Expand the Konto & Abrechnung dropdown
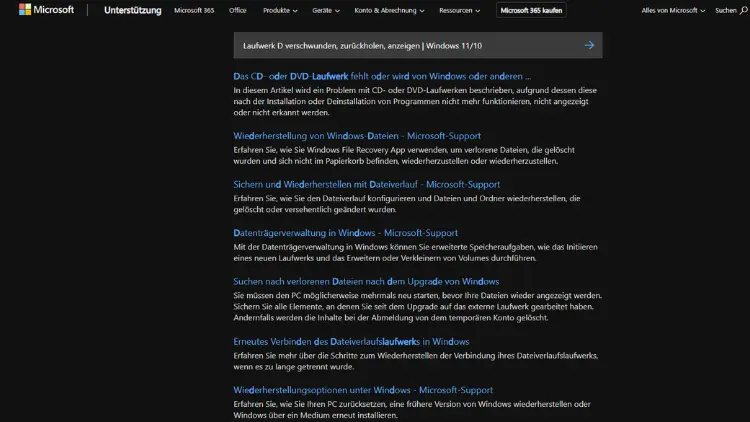Image resolution: width=750 pixels, height=422 pixels. tap(389, 10)
